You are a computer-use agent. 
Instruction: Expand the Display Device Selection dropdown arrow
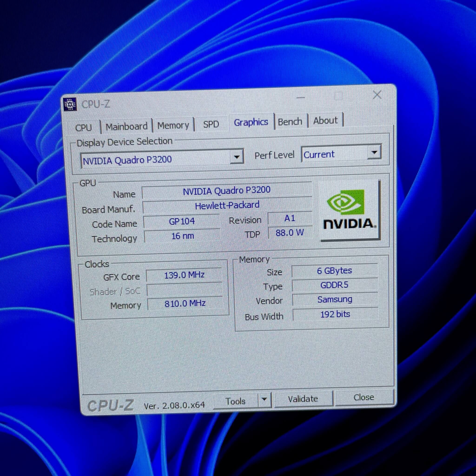coord(237,157)
